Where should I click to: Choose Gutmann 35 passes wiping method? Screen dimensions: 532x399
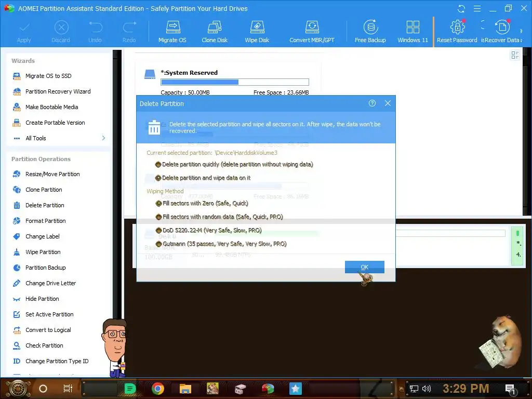point(158,244)
